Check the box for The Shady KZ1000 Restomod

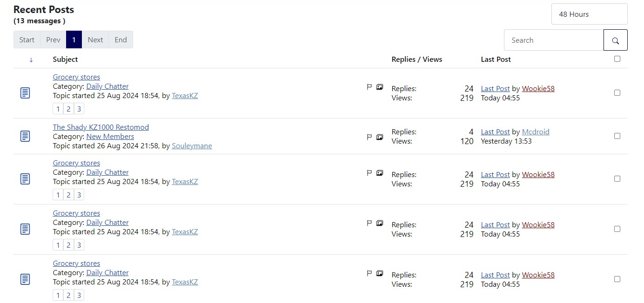pos(617,136)
